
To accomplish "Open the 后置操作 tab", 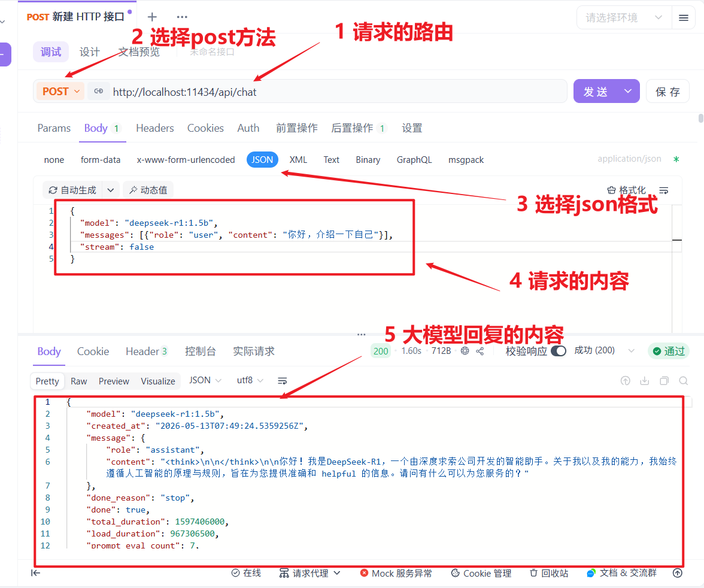I will [x=358, y=128].
